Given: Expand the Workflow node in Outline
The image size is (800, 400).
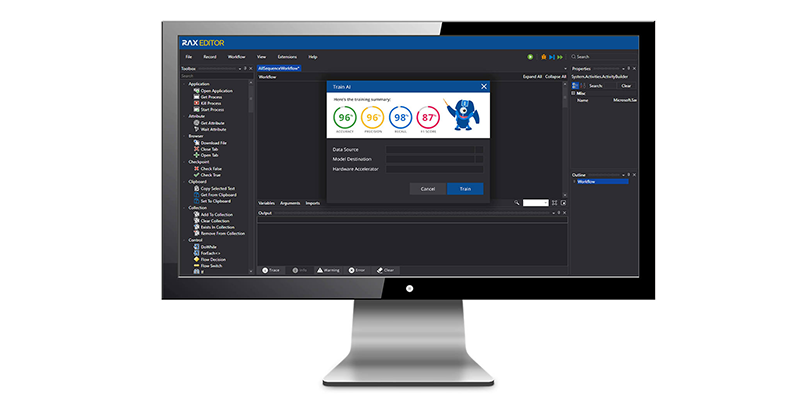Looking at the screenshot, I should (574, 182).
